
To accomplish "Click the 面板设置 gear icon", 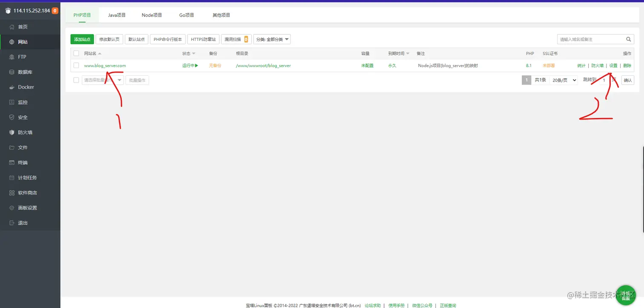I will [x=12, y=208].
